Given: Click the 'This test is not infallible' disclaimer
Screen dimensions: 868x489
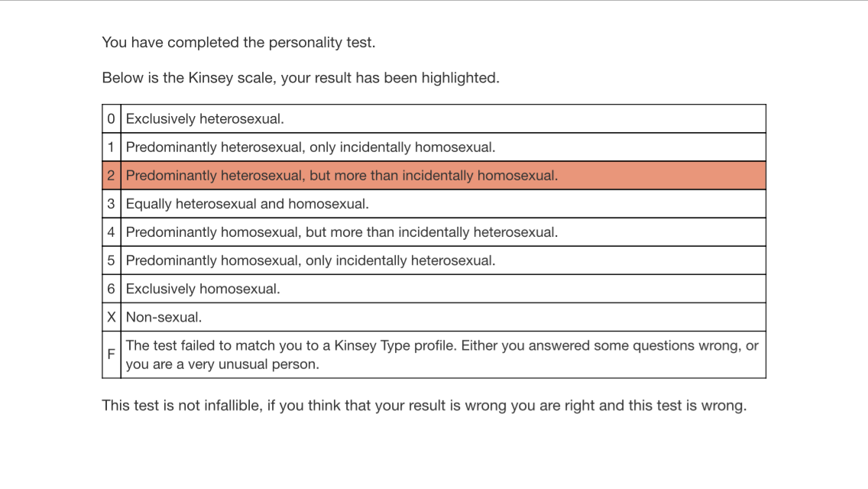Looking at the screenshot, I should point(424,406).
